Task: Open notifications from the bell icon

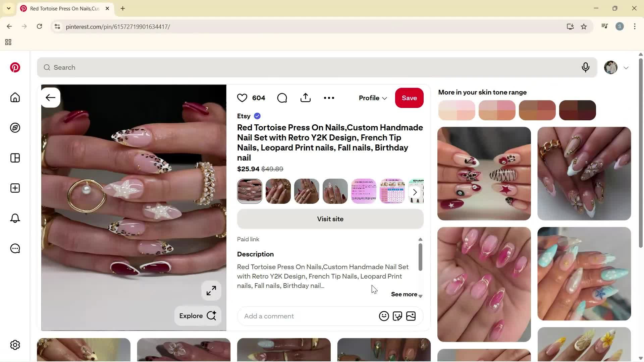Action: click(15, 218)
